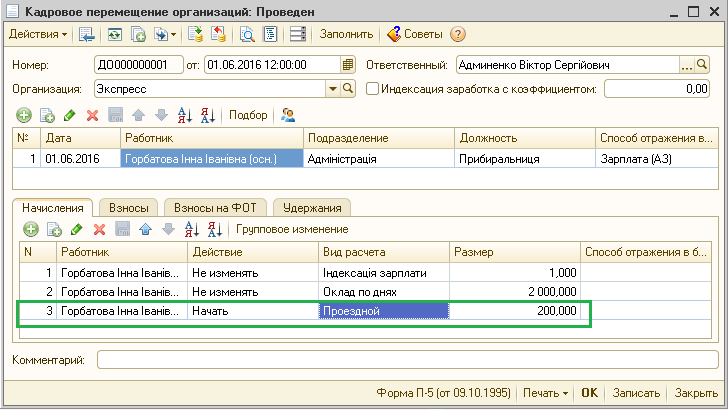Click the magnifier icon beside Ответственный
This screenshot has height=410, width=728.
(702, 65)
